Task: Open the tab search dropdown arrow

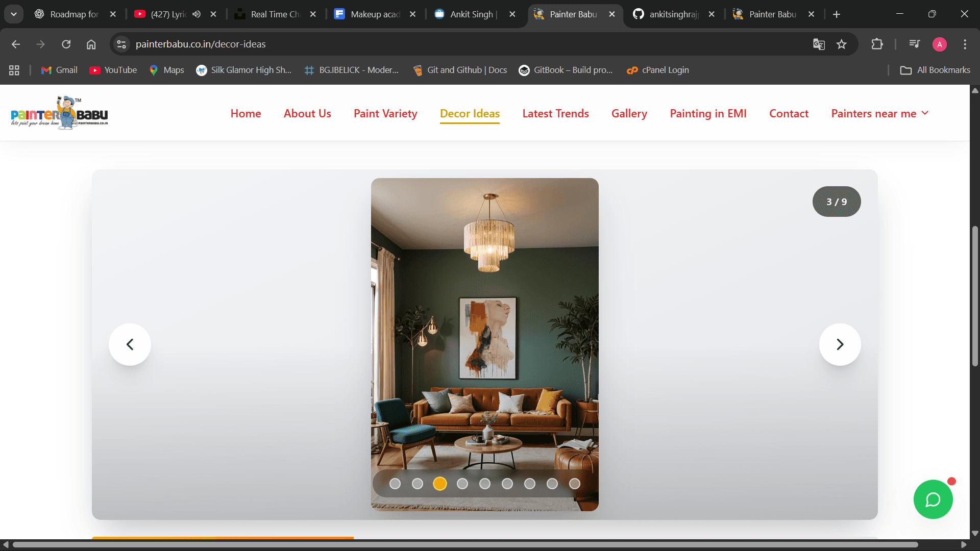Action: [14, 14]
